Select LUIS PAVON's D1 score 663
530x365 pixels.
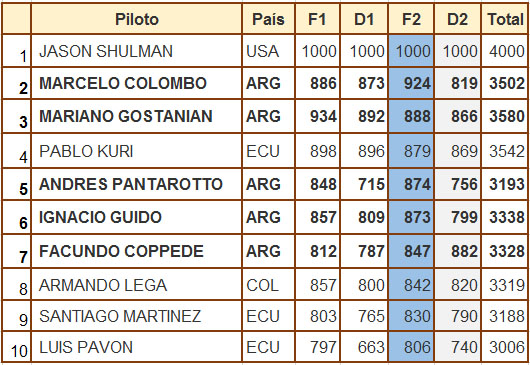pyautogui.click(x=364, y=347)
